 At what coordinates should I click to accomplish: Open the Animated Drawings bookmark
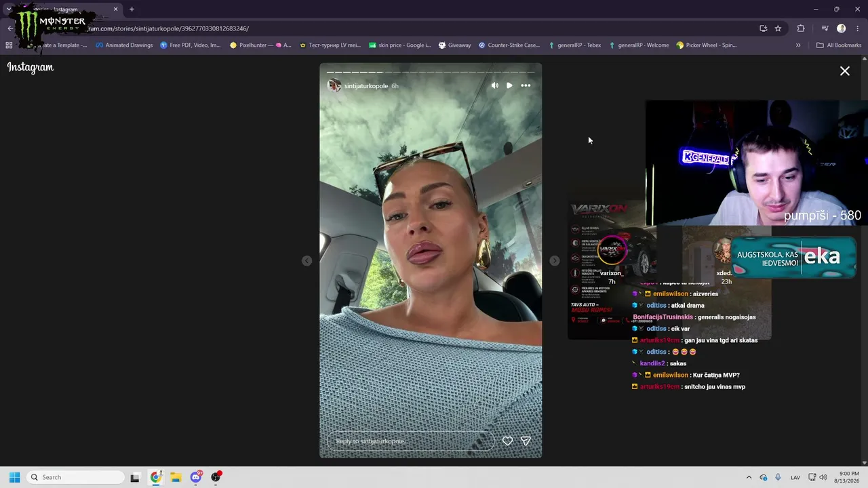coord(124,45)
